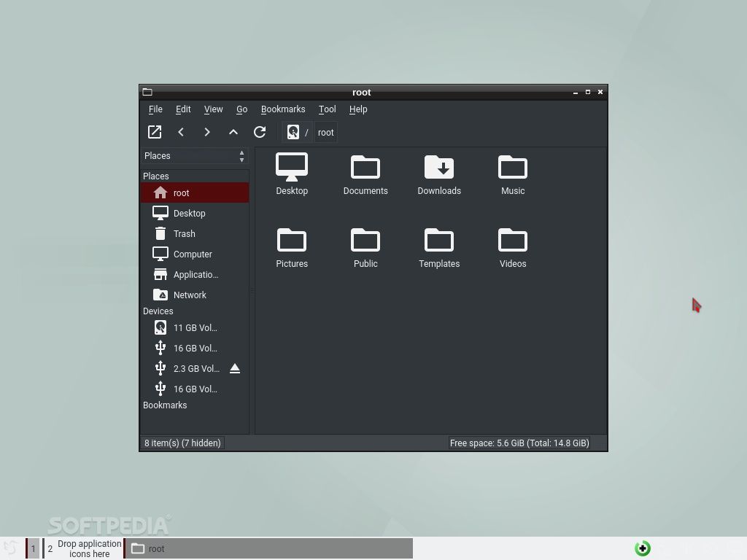Open the Go menu
The image size is (747, 560).
tap(241, 109)
